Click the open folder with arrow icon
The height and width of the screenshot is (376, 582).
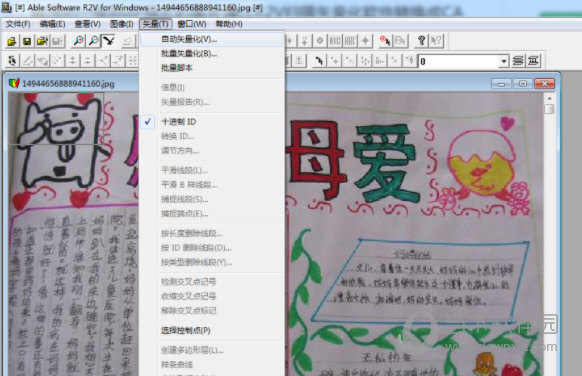tap(42, 41)
